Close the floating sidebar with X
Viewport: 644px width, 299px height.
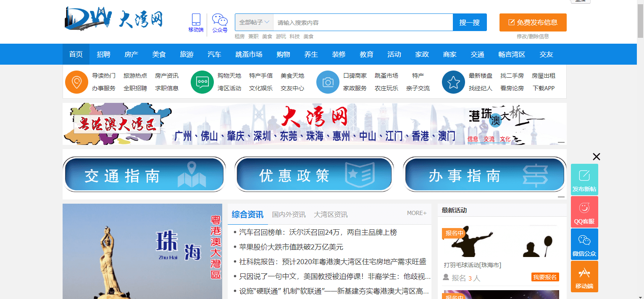tap(596, 157)
